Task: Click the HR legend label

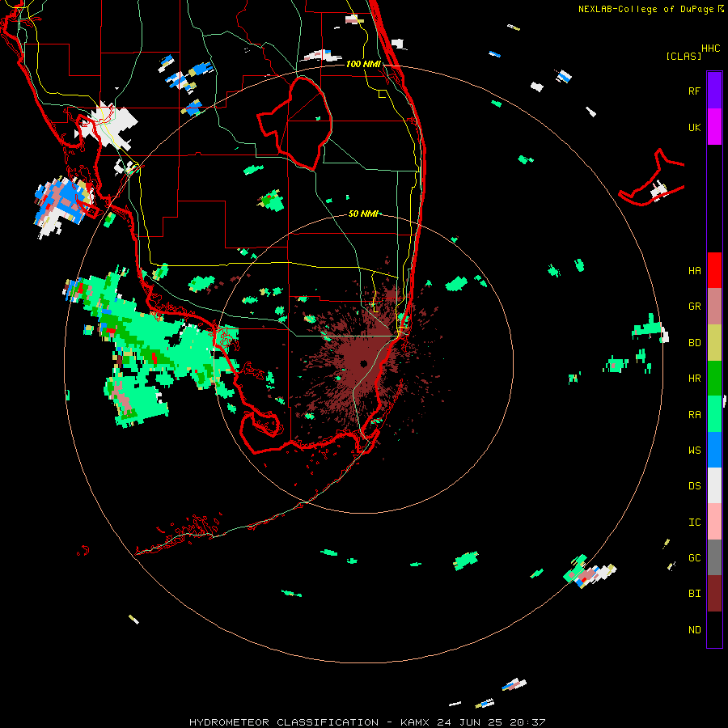Action: point(694,379)
